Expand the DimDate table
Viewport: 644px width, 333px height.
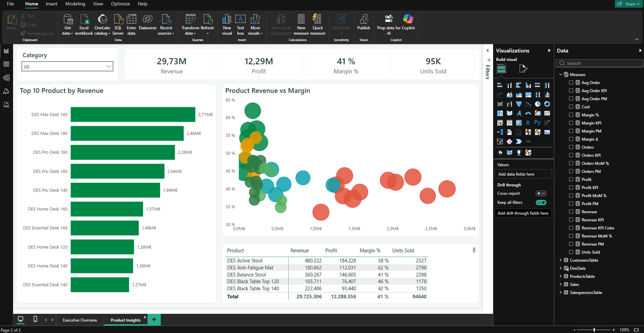[x=560, y=268]
